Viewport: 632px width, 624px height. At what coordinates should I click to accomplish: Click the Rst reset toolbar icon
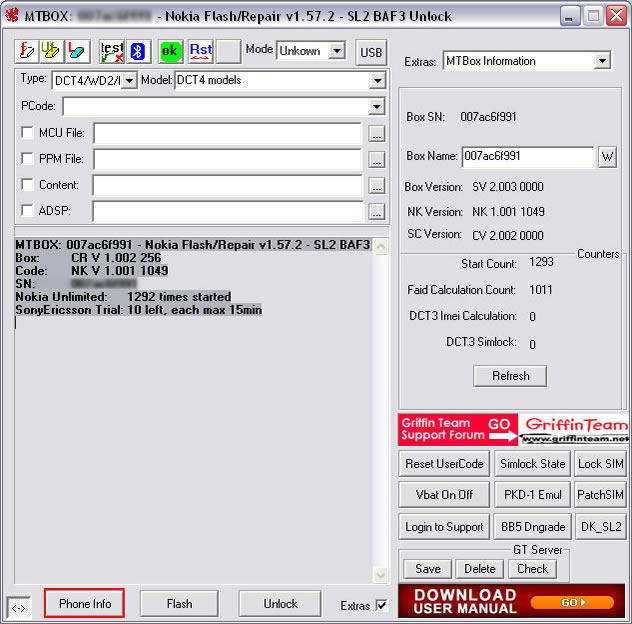tap(201, 51)
